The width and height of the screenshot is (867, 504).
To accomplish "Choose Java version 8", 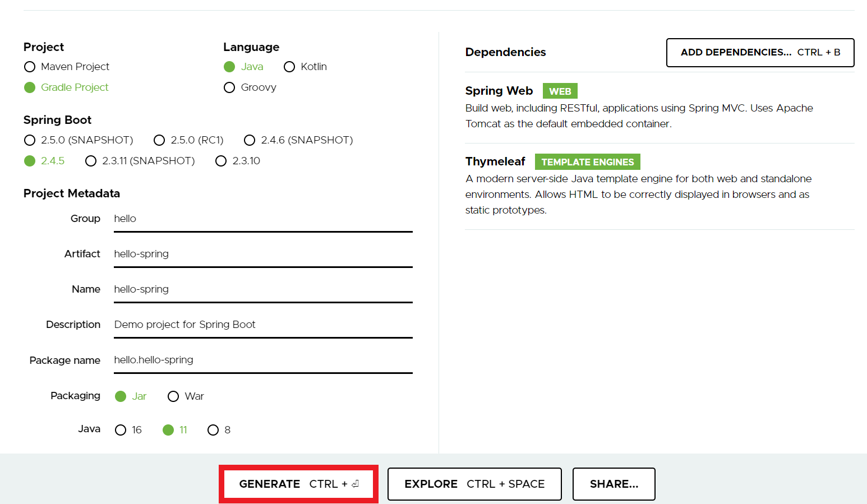I will [219, 430].
